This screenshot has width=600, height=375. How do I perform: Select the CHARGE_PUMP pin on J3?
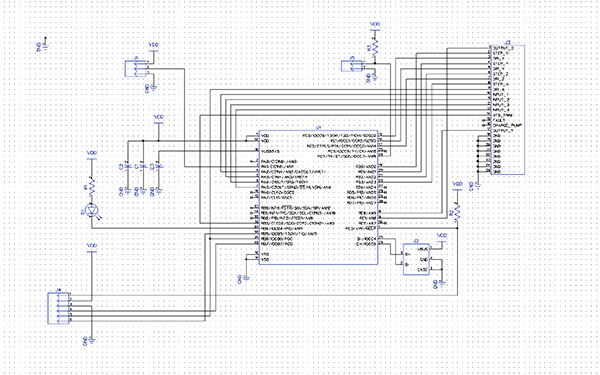tap(508, 125)
